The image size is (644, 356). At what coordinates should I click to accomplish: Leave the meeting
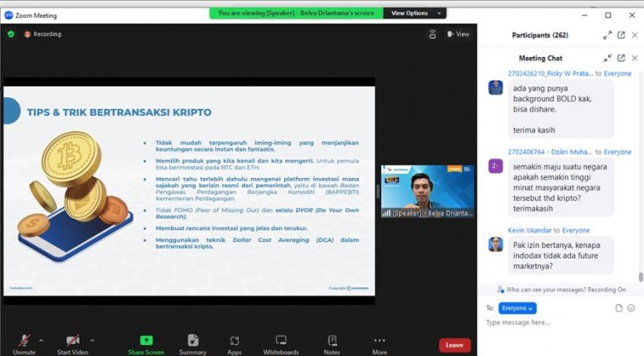[x=454, y=345]
